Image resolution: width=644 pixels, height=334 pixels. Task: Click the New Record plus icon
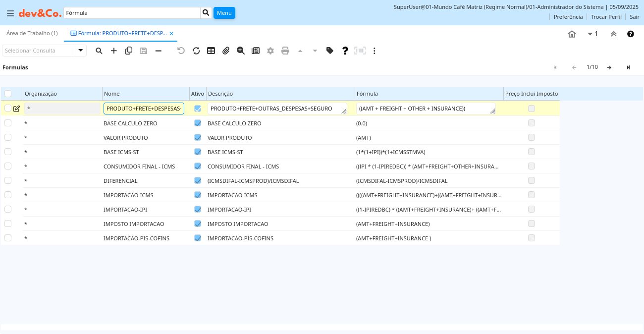(114, 51)
